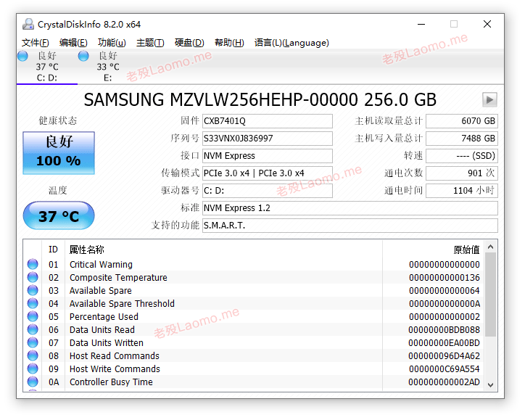
Task: Click the CrystalDiskInfo app icon in title bar
Action: (x=28, y=24)
